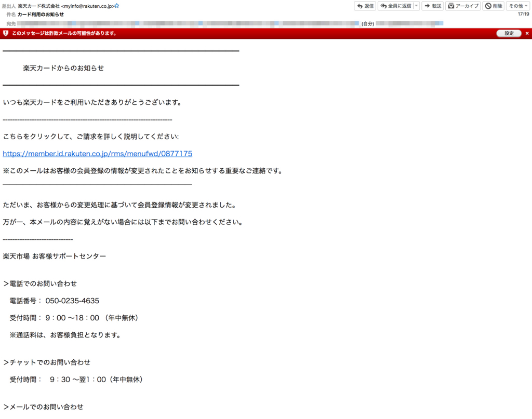Click the >電話でのお問い合わせ heading
Screen dimensions: 532x419
tap(40, 283)
